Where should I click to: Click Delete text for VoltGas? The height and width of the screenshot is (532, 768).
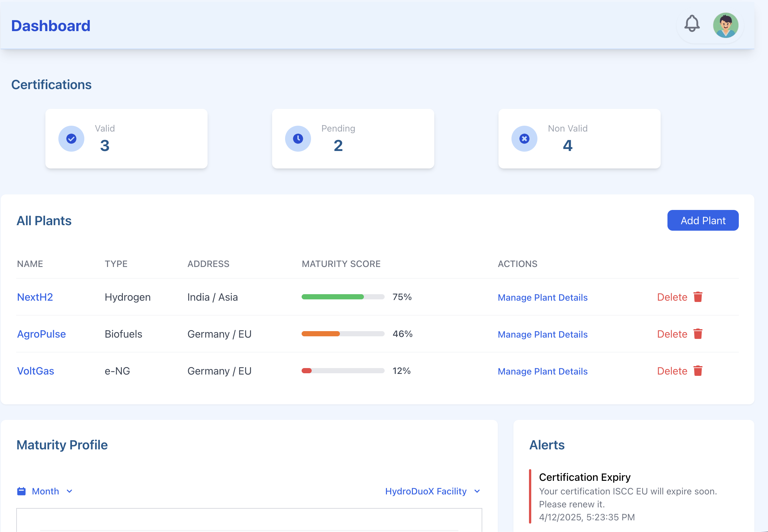[672, 371]
